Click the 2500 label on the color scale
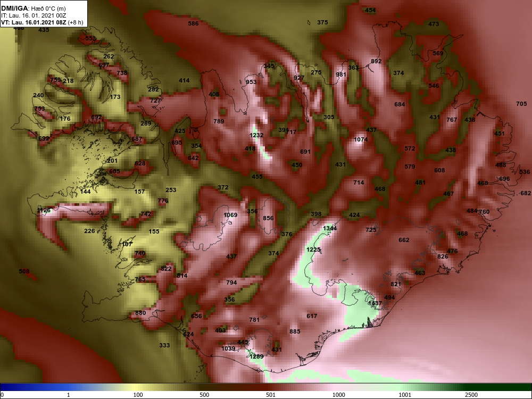The image size is (532, 399). (x=471, y=395)
